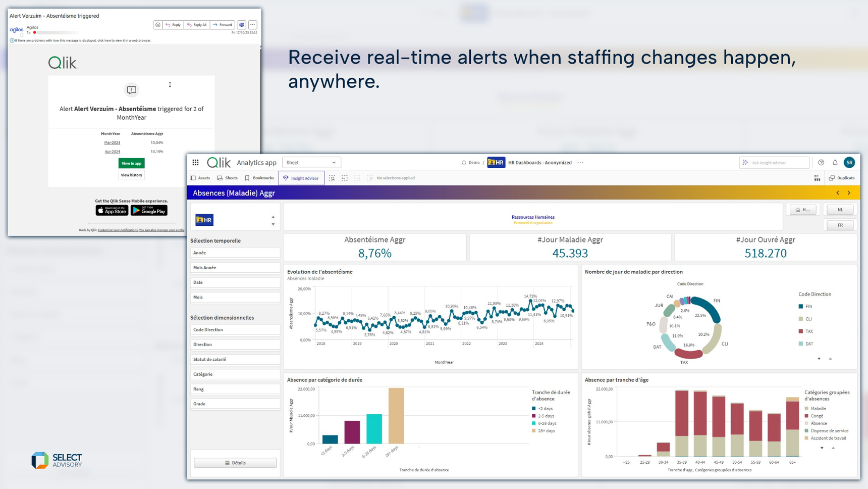
Task: Expand the Catégorie filter
Action: (235, 374)
